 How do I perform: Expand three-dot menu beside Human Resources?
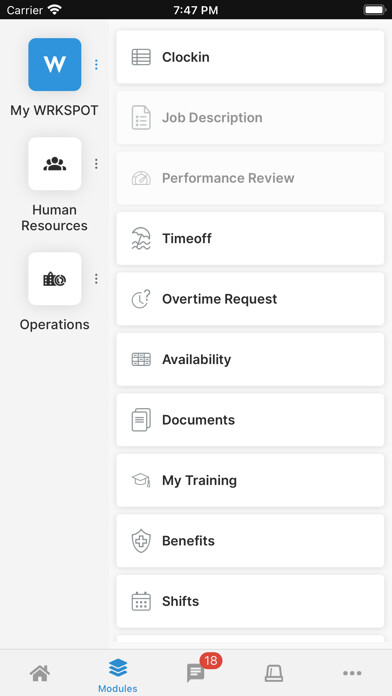click(96, 164)
